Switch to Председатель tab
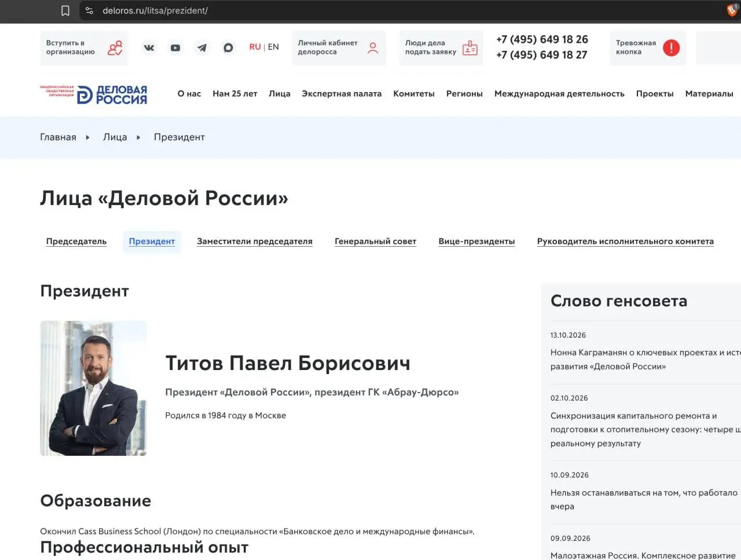Image resolution: width=741 pixels, height=560 pixels. coord(76,241)
